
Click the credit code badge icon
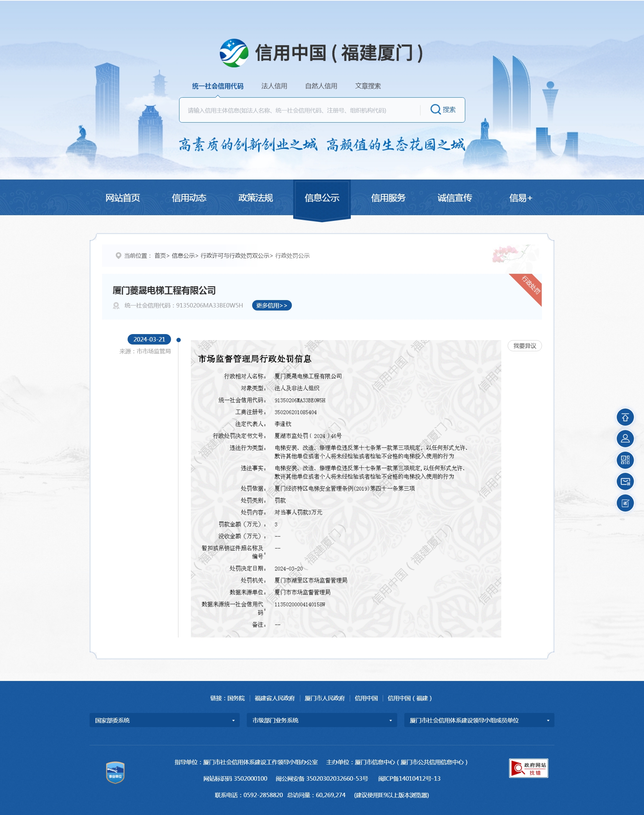click(x=116, y=305)
